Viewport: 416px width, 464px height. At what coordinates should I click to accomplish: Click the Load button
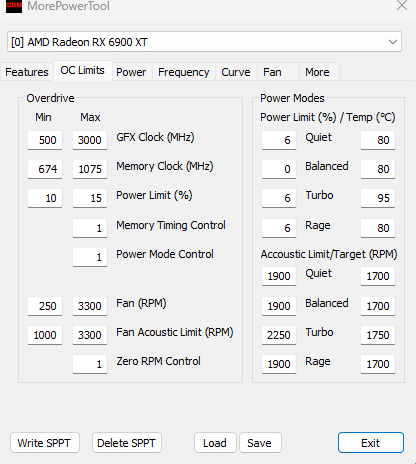(215, 443)
